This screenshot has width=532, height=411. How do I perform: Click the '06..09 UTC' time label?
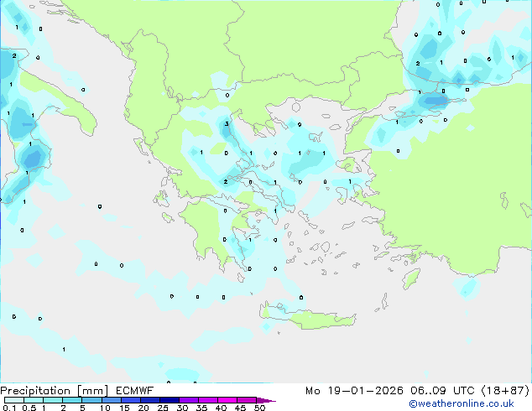(442, 391)
